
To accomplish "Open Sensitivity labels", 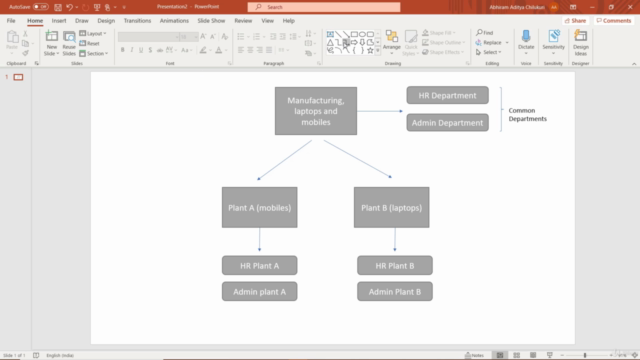I will pyautogui.click(x=553, y=43).
